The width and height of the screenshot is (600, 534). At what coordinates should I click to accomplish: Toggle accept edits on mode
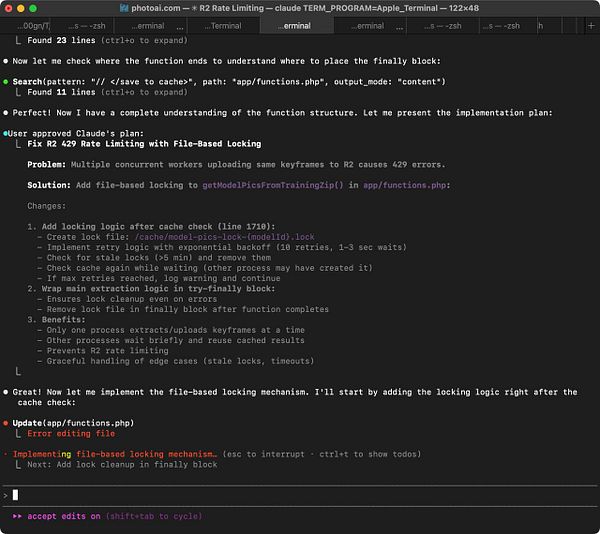(x=64, y=516)
